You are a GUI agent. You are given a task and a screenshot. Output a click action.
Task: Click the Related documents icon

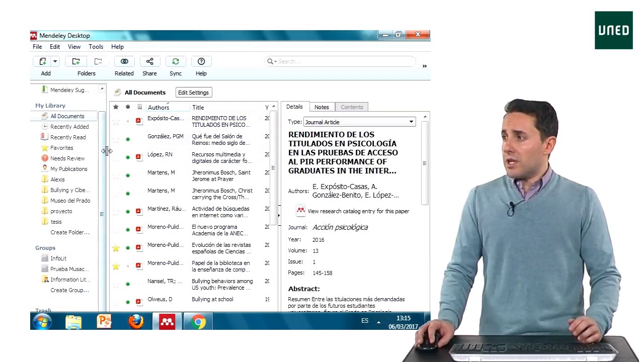click(x=124, y=61)
